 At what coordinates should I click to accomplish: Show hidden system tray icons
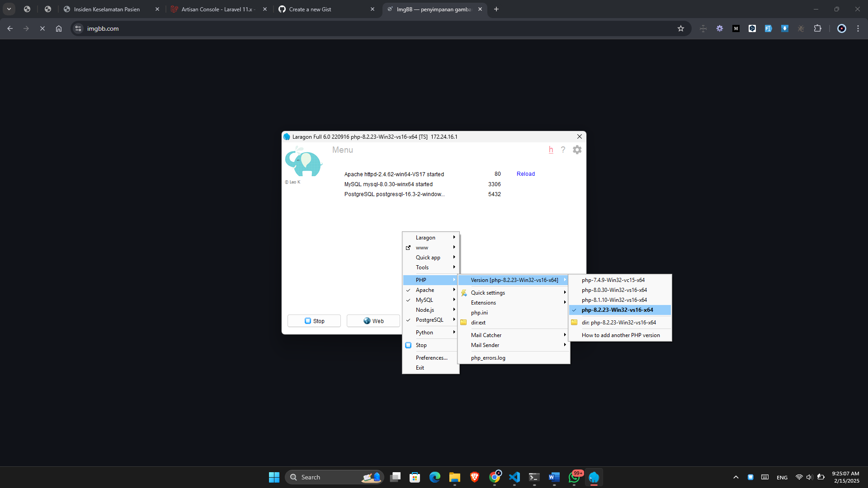click(x=736, y=477)
